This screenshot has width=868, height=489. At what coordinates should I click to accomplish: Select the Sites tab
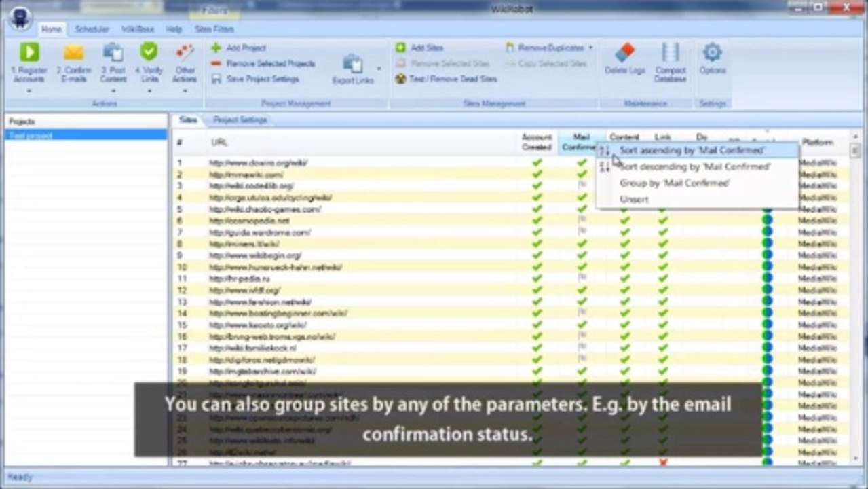coord(188,120)
